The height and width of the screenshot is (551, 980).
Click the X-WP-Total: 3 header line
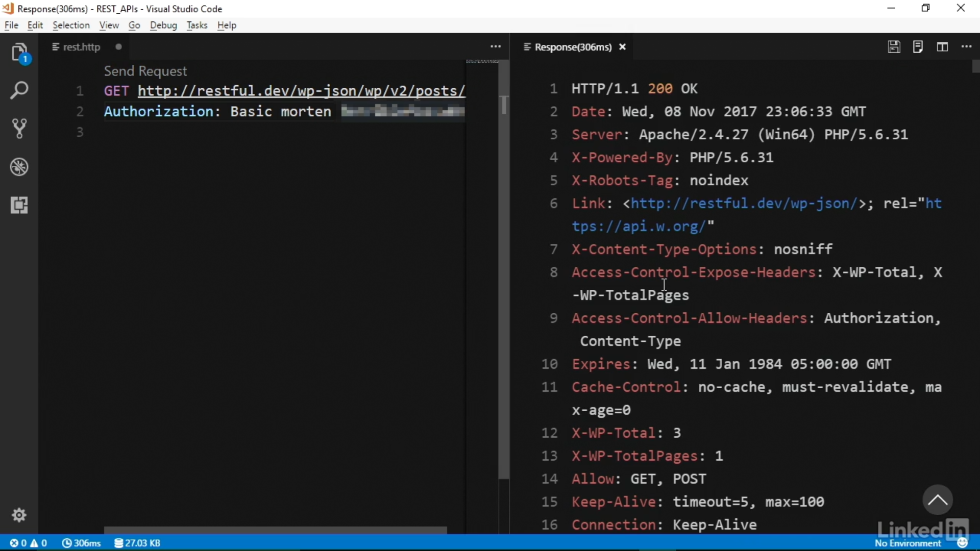coord(626,433)
